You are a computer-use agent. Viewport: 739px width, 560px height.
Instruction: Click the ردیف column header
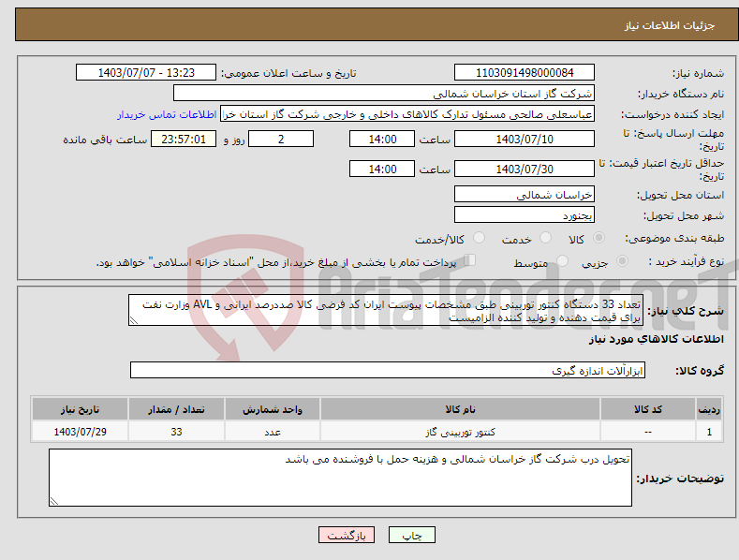709,409
